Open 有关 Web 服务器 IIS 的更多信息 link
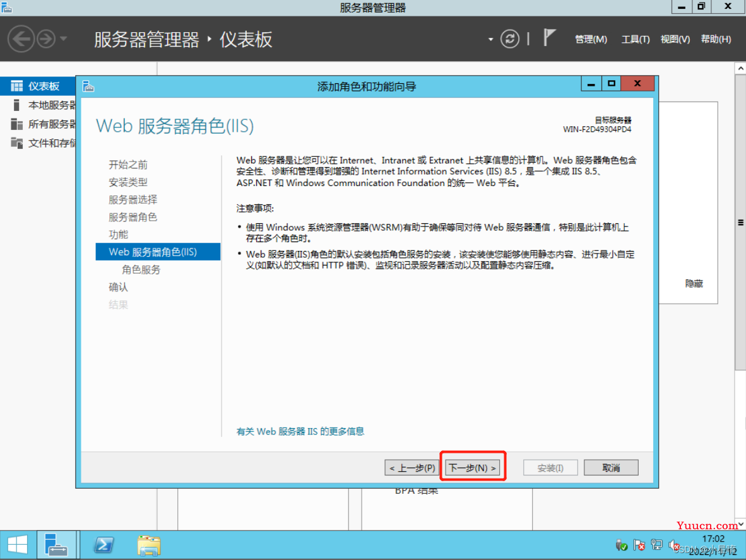 click(x=300, y=431)
